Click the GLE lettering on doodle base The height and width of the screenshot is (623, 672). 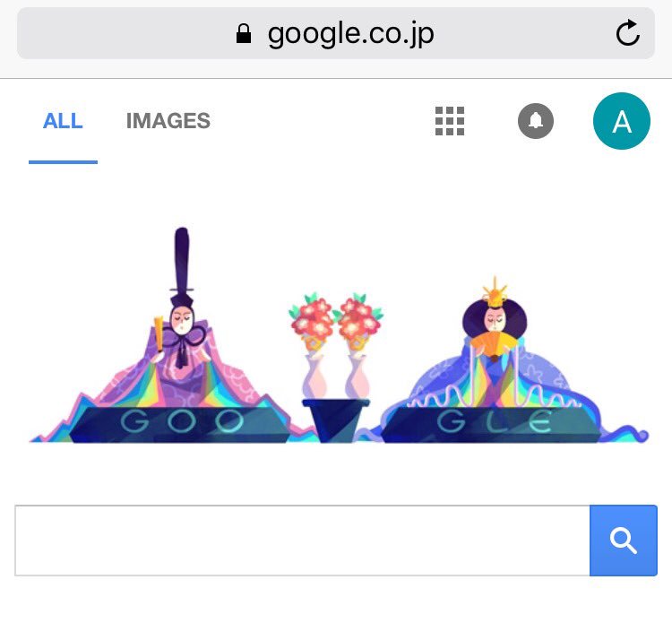click(x=495, y=422)
